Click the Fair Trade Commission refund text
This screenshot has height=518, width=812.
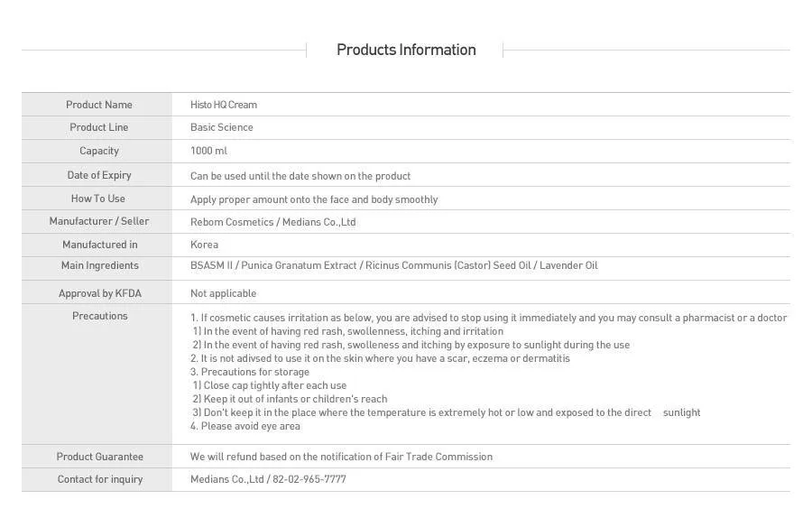pos(341,457)
